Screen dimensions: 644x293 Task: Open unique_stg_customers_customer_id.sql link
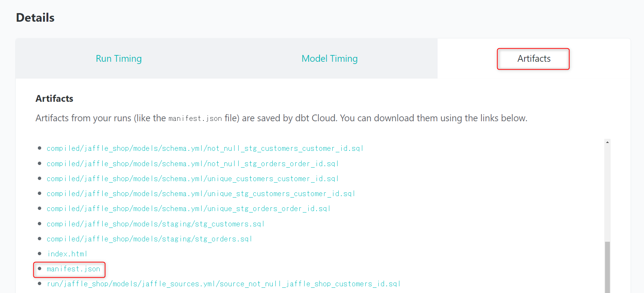tap(200, 194)
